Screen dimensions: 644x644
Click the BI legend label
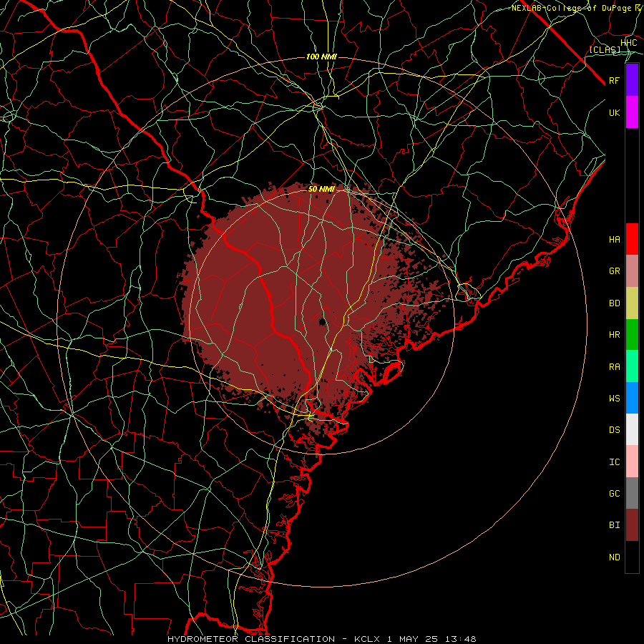point(615,525)
